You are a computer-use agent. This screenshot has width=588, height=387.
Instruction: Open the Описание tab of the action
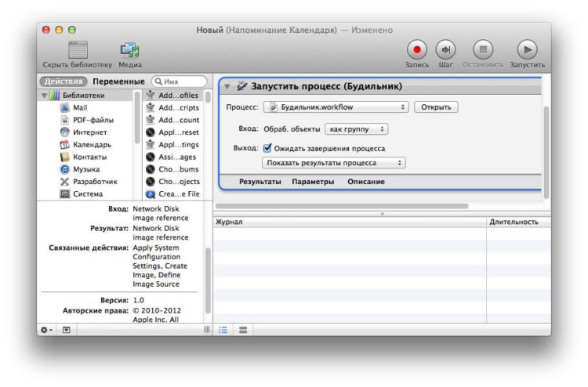point(366,182)
